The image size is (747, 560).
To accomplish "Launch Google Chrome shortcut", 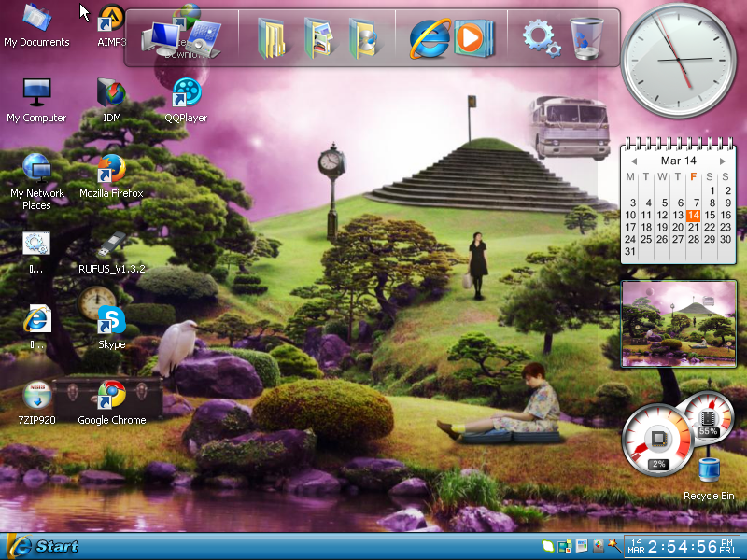I will coord(111,403).
